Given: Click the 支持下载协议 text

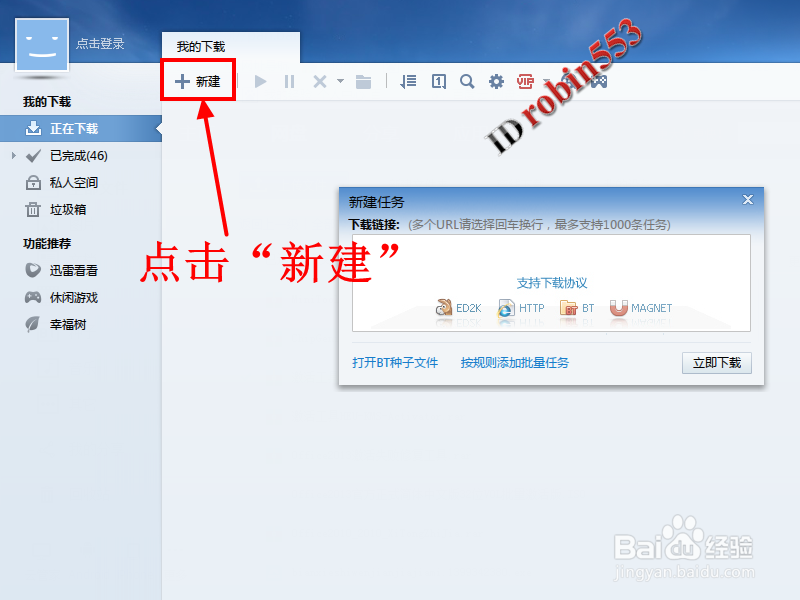Looking at the screenshot, I should coord(552,283).
